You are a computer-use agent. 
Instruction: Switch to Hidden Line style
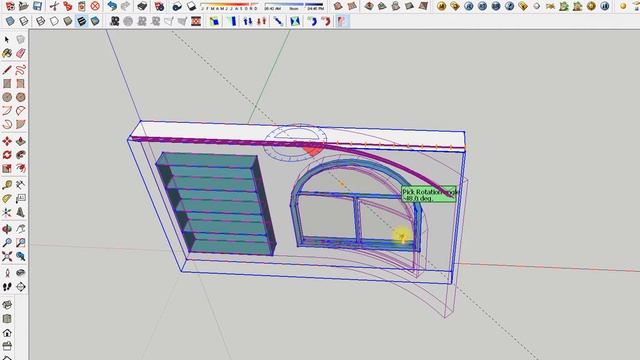(54, 21)
